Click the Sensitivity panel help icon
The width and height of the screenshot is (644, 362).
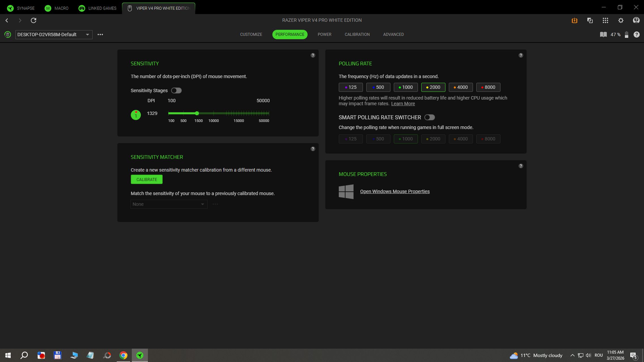[313, 56]
